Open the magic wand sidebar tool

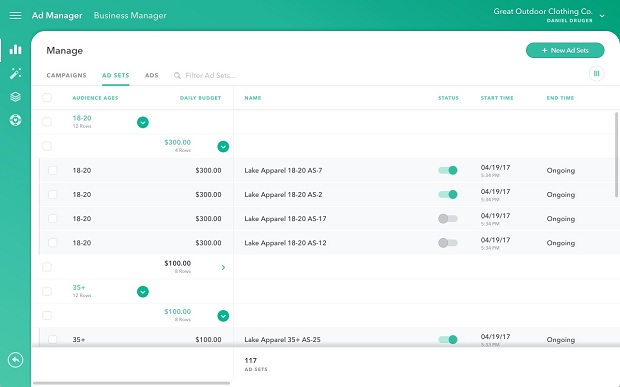15,73
